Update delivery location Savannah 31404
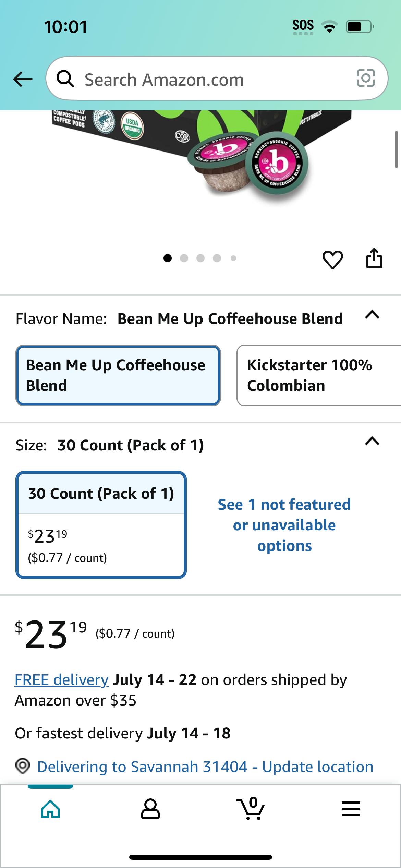The image size is (401, 868). [205, 767]
